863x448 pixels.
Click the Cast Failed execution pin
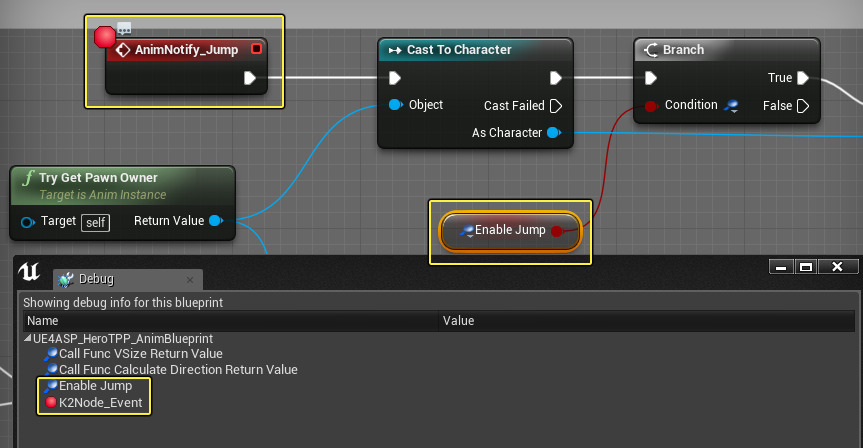point(556,106)
